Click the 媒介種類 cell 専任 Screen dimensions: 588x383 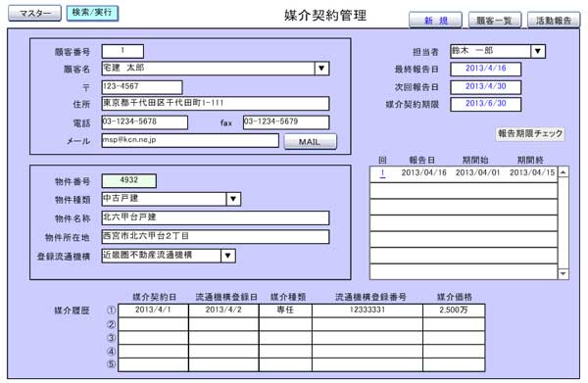click(285, 311)
